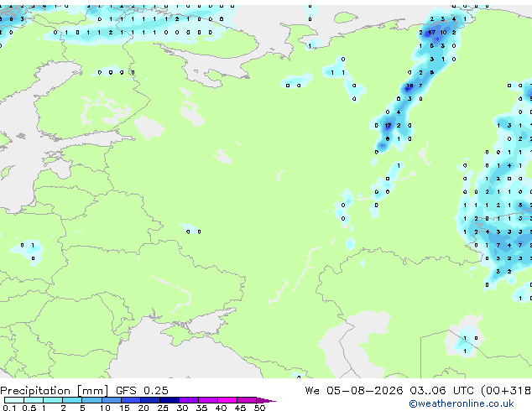Open the weatheronline.co.uk copyright link

click(x=462, y=403)
